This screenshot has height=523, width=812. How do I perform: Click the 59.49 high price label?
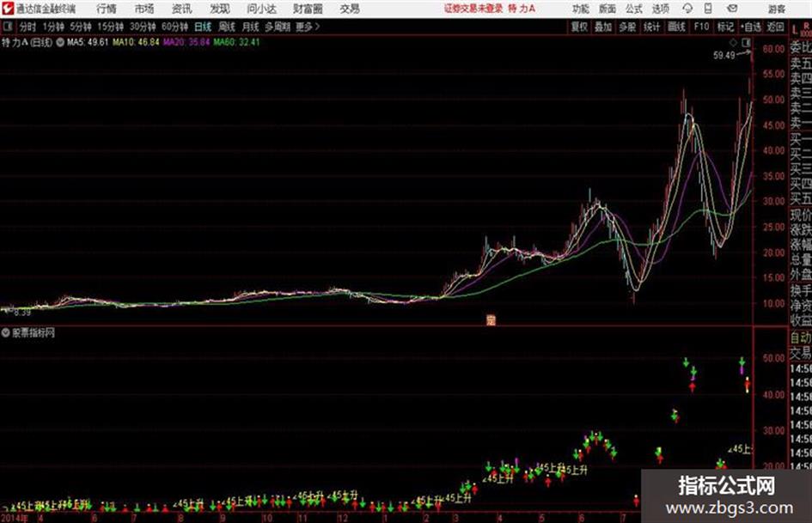tap(724, 55)
